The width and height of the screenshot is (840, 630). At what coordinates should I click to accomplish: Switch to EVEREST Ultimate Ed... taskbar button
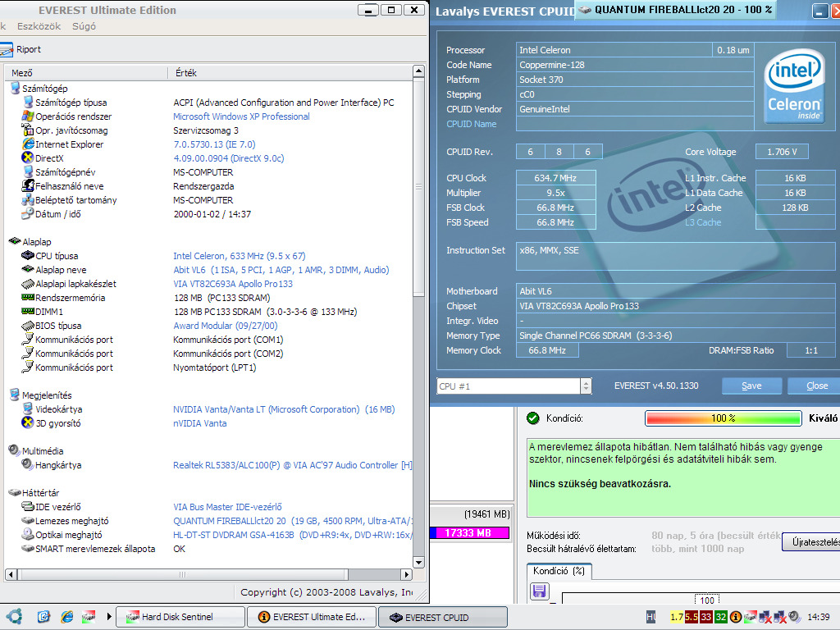point(312,617)
